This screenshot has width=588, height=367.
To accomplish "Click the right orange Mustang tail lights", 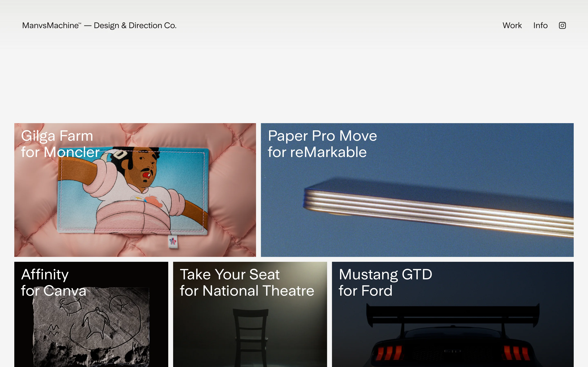I will (x=516, y=353).
